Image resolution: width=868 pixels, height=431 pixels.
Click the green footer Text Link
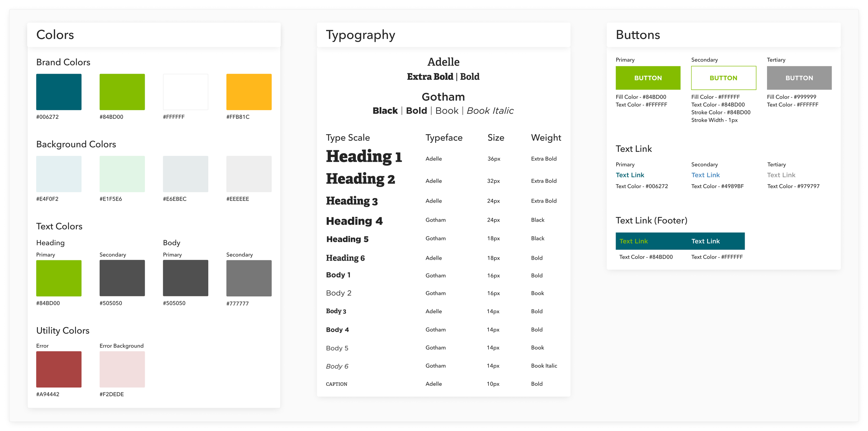(633, 241)
